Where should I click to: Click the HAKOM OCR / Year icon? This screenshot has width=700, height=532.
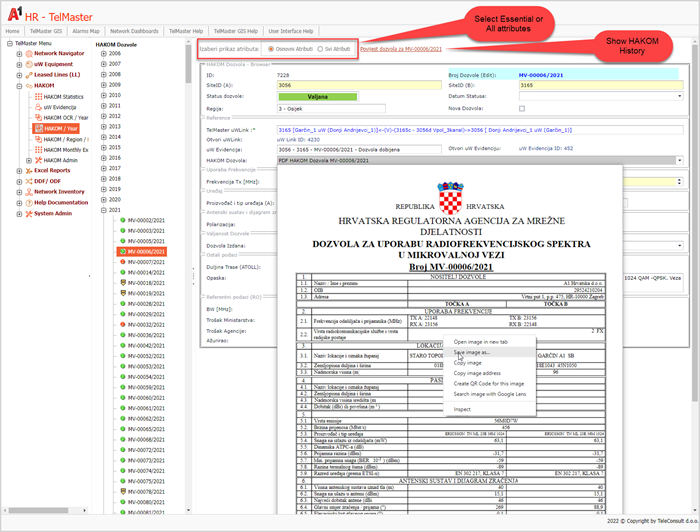39,117
